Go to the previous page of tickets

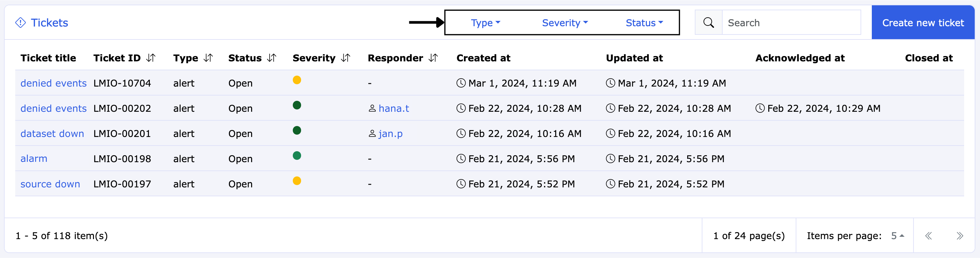(928, 236)
